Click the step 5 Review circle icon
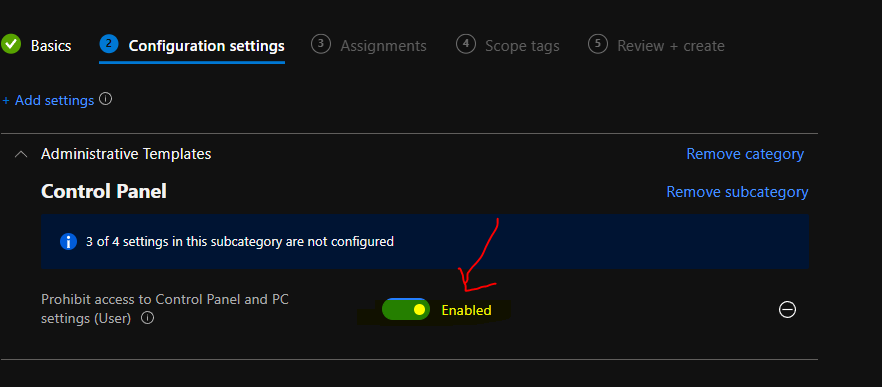Viewport: 882px width, 387px height. click(x=597, y=44)
